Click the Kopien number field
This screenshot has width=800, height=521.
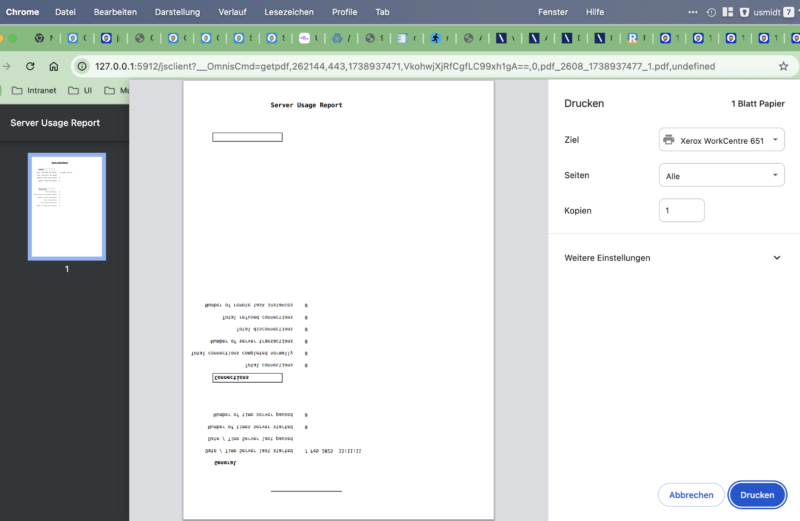click(682, 211)
